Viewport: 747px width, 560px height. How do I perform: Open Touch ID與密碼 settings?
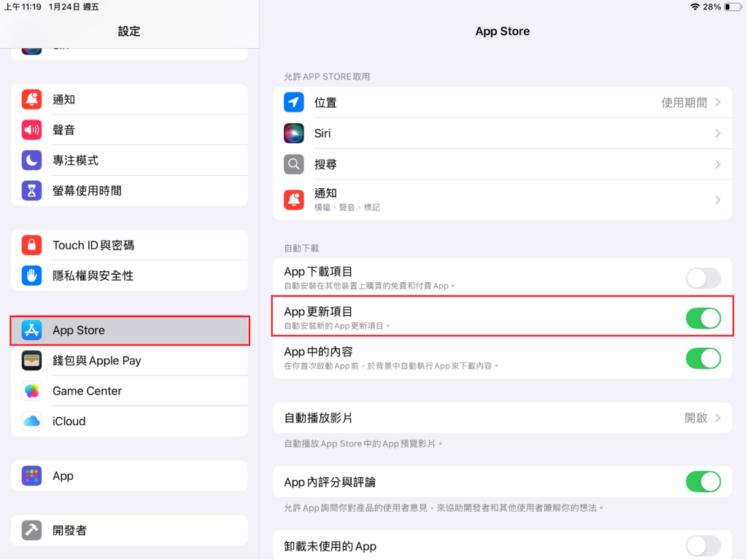tap(130, 245)
